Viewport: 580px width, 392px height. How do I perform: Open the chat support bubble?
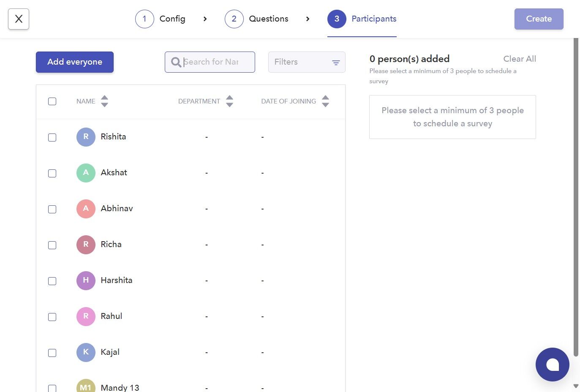coord(552,365)
